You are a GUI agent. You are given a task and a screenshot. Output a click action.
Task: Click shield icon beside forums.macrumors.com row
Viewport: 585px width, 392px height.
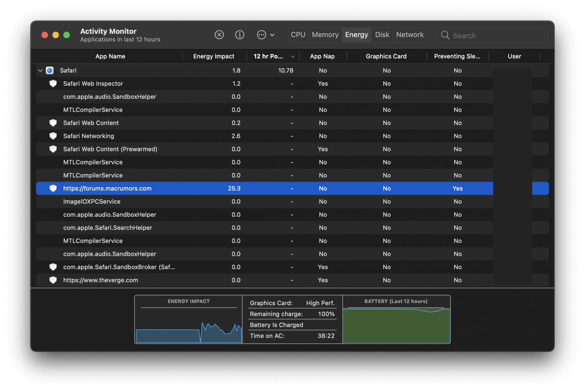pyautogui.click(x=53, y=188)
